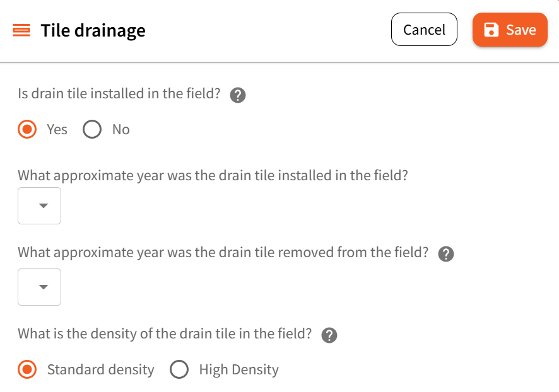Open help tooltip for drain tile density
Image resolution: width=559 pixels, height=392 pixels.
point(329,335)
